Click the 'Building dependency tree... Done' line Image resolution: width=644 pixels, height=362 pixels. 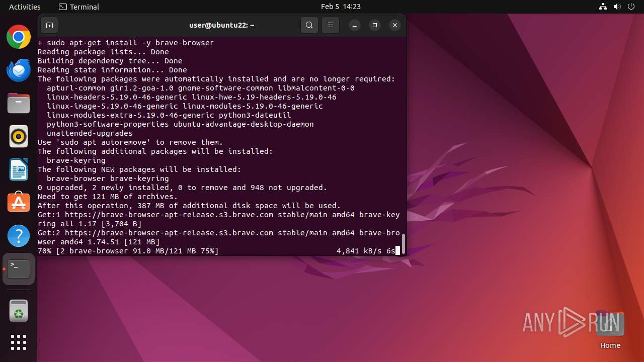110,61
